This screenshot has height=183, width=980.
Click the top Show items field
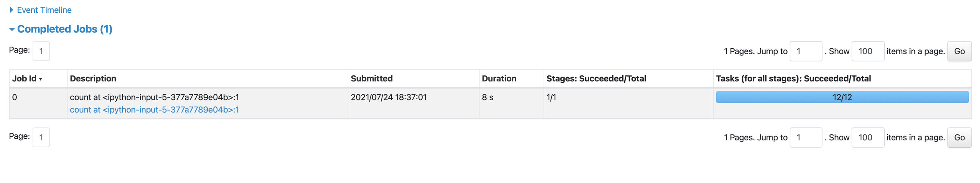click(x=867, y=51)
